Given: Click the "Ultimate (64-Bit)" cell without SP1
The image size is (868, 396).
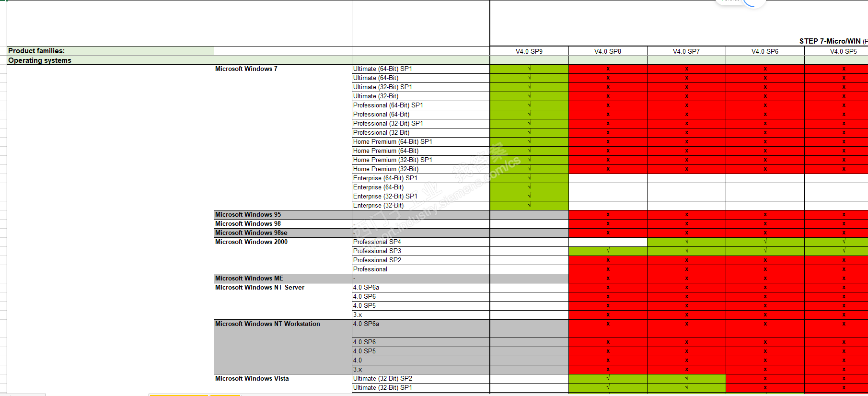Looking at the screenshot, I should click(421, 78).
